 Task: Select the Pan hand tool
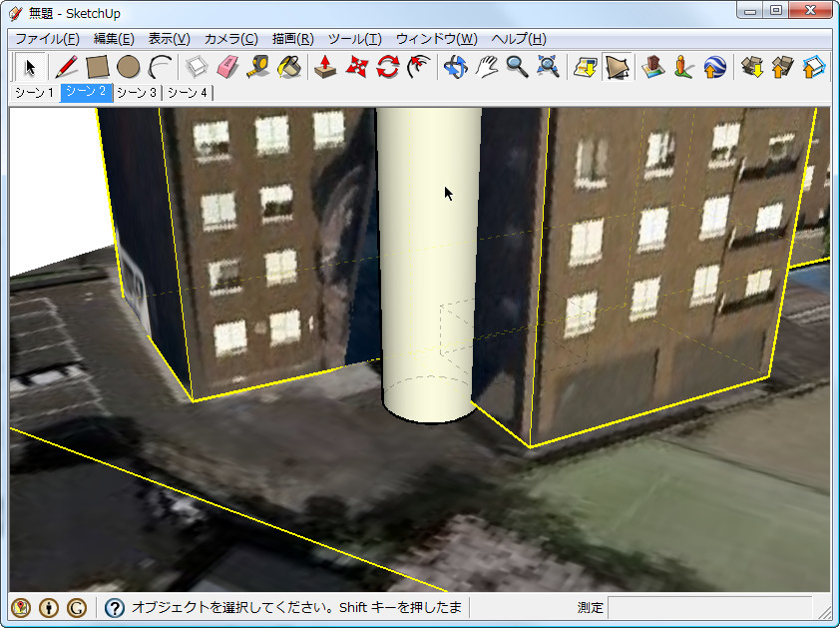(487, 67)
